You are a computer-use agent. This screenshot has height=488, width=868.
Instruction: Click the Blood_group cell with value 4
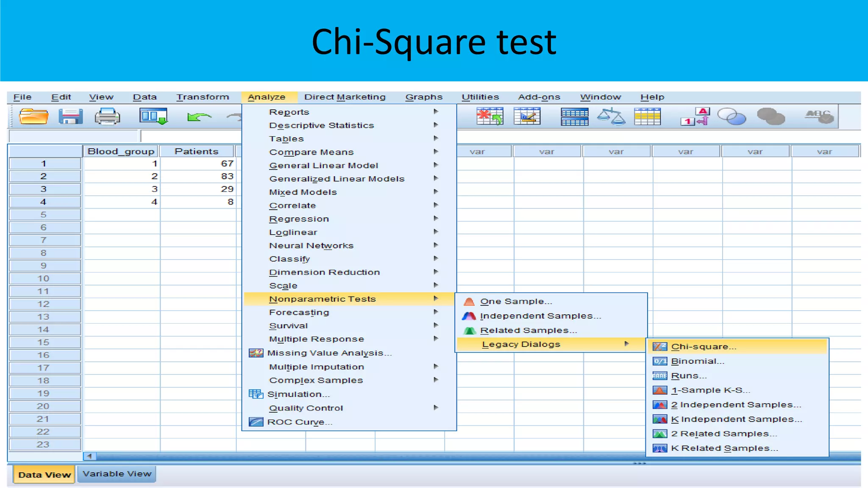pyautogui.click(x=122, y=202)
